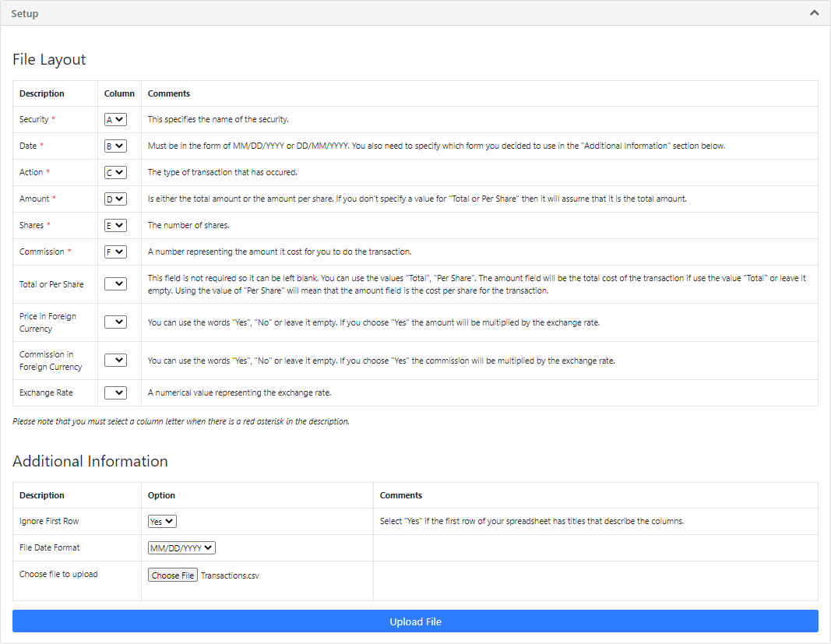
Task: Click the Ignore First Row label
Action: tap(49, 521)
